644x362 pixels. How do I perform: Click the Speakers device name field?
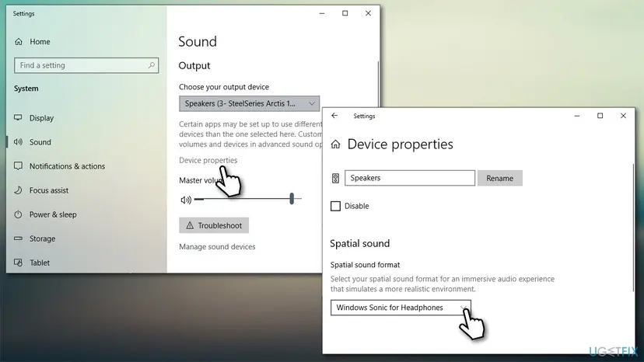(409, 178)
